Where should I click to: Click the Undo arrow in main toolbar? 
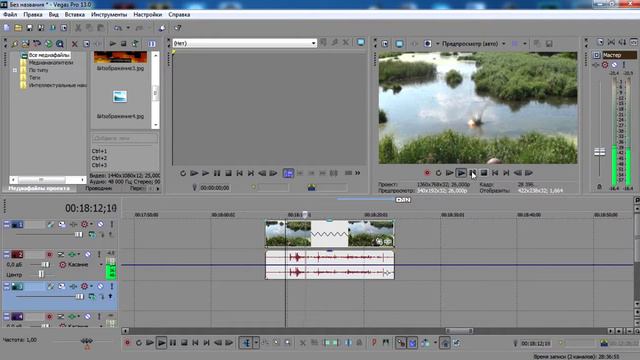[118, 28]
